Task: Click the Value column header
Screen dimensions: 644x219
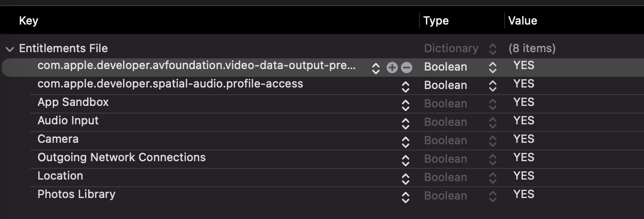Action: pos(522,21)
